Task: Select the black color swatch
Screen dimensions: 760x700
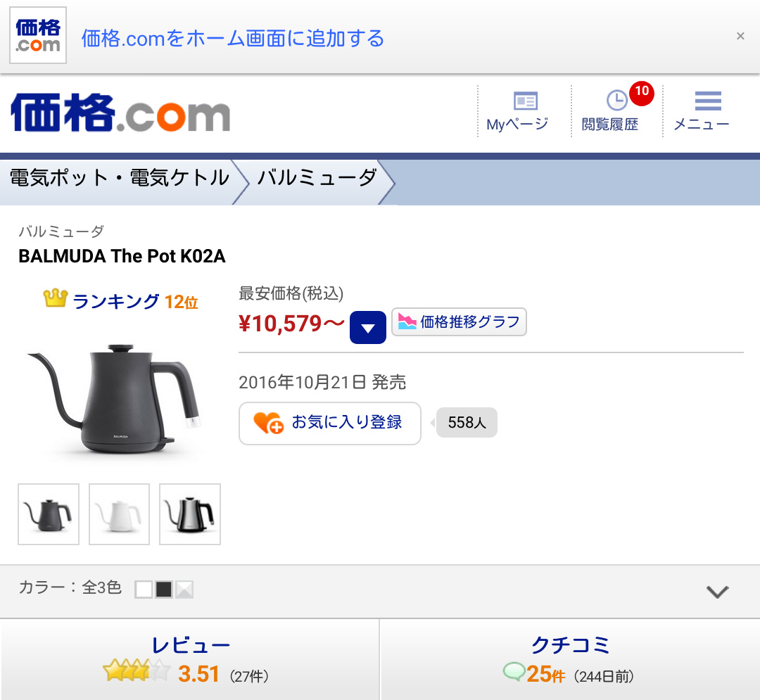Action: tap(164, 590)
